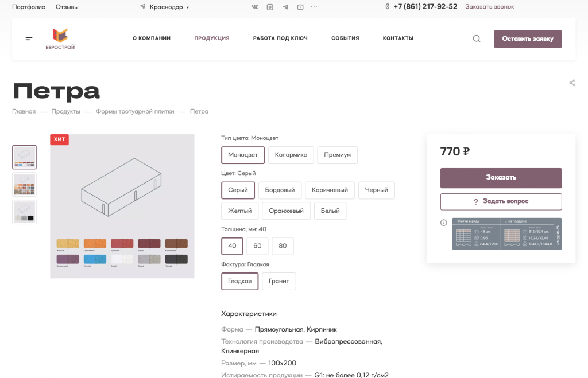Click the share icon near title
588x378 pixels.
(x=572, y=83)
